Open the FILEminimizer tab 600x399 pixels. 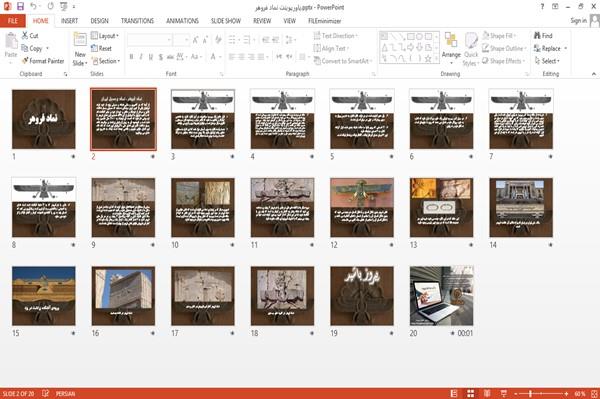[x=324, y=21]
